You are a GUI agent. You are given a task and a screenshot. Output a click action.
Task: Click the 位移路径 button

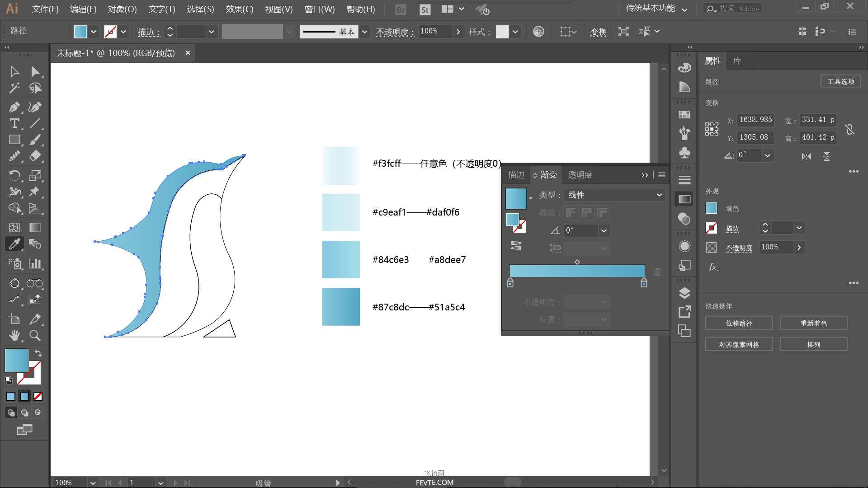(739, 324)
